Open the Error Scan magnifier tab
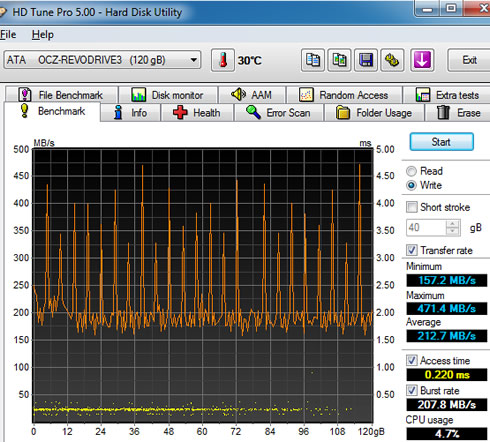The width and height of the screenshot is (490, 442). tap(279, 113)
